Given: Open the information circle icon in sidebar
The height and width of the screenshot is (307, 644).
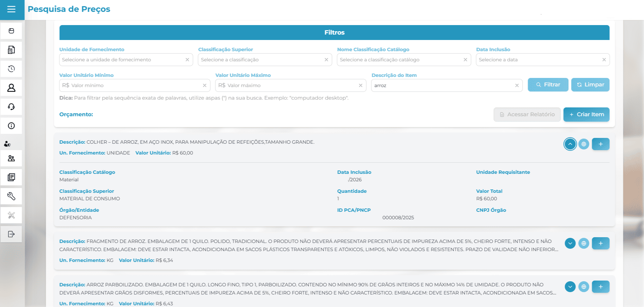Looking at the screenshot, I should click(11, 126).
